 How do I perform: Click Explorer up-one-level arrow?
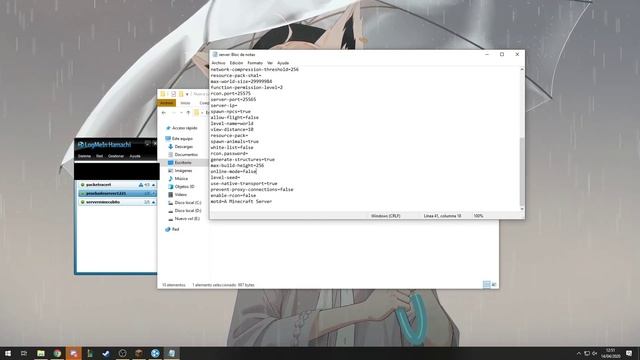[x=188, y=113]
